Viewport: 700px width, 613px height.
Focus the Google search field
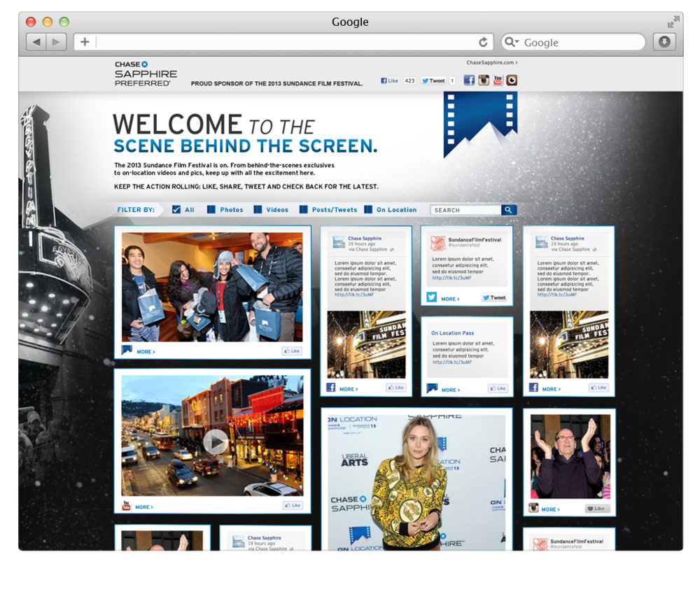[x=573, y=43]
